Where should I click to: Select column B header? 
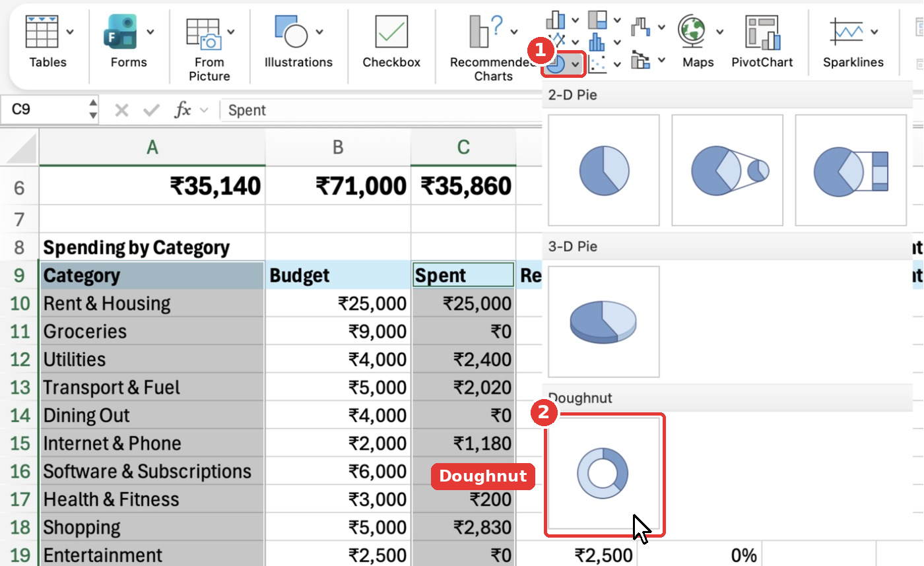pyautogui.click(x=338, y=147)
